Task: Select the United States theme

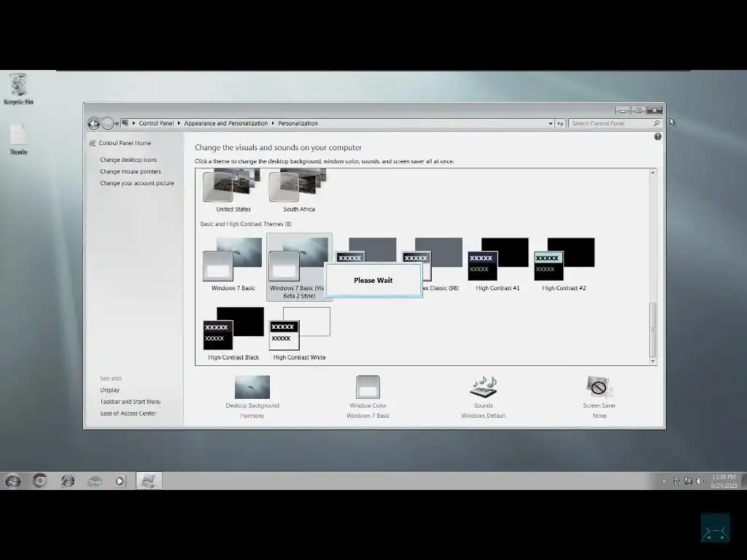Action: 233,190
